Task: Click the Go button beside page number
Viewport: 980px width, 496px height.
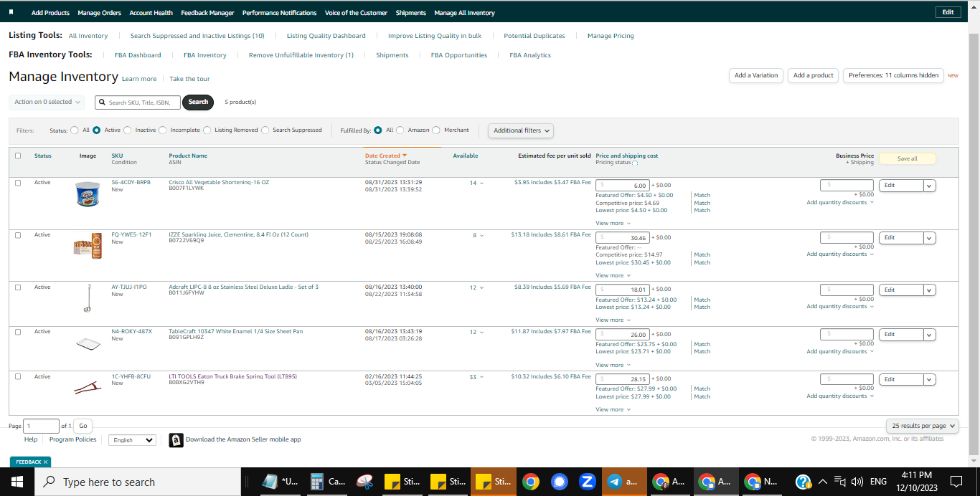Action: (83, 426)
